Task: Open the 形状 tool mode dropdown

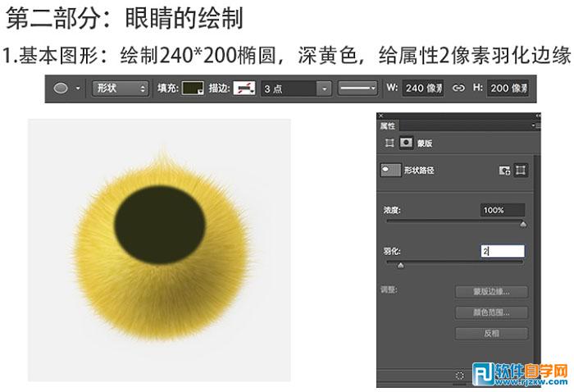Action: coord(121,89)
